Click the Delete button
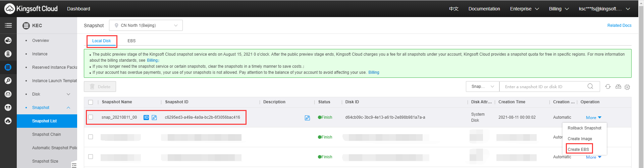Image resolution: width=644 pixels, height=168 pixels. point(100,87)
